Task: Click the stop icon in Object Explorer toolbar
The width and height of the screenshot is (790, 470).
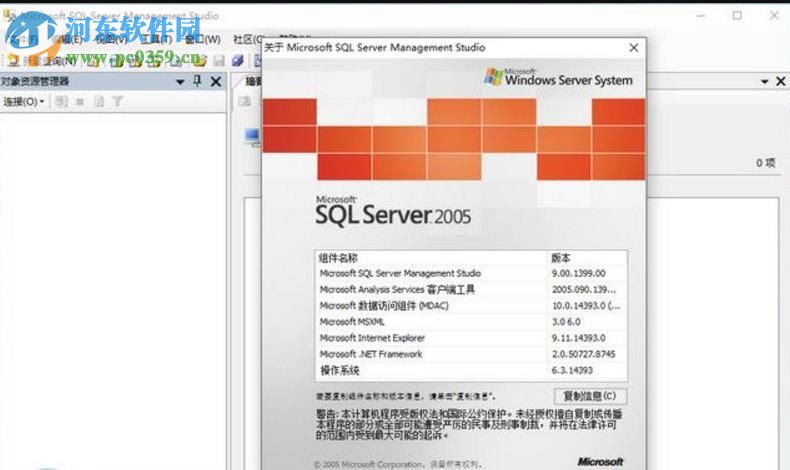Action: click(x=80, y=102)
